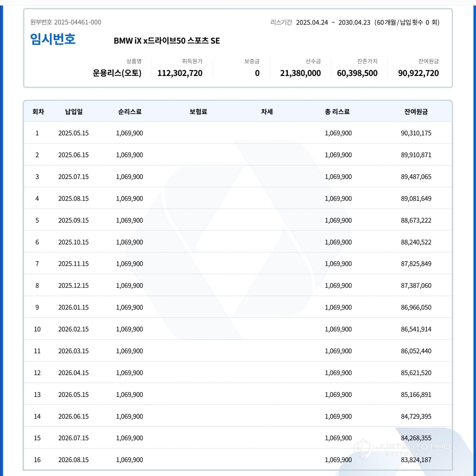The image size is (476, 476).
Task: Click the 임시번호 heading
Action: click(x=53, y=39)
